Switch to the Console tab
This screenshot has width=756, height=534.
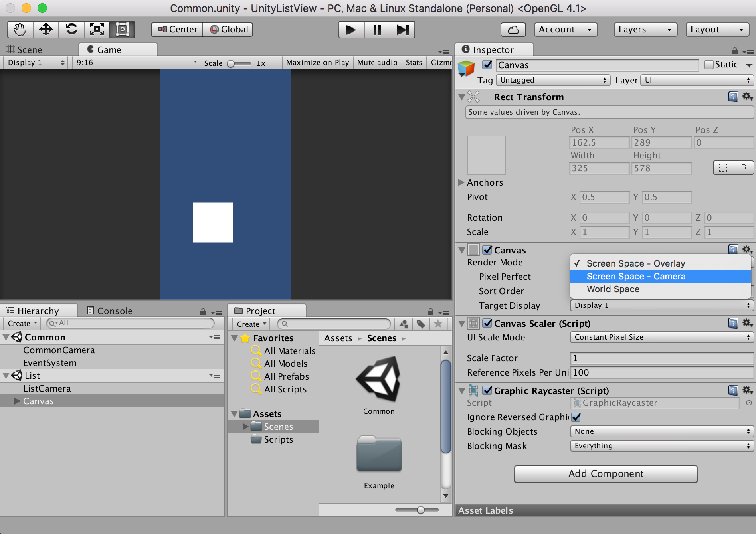point(110,311)
